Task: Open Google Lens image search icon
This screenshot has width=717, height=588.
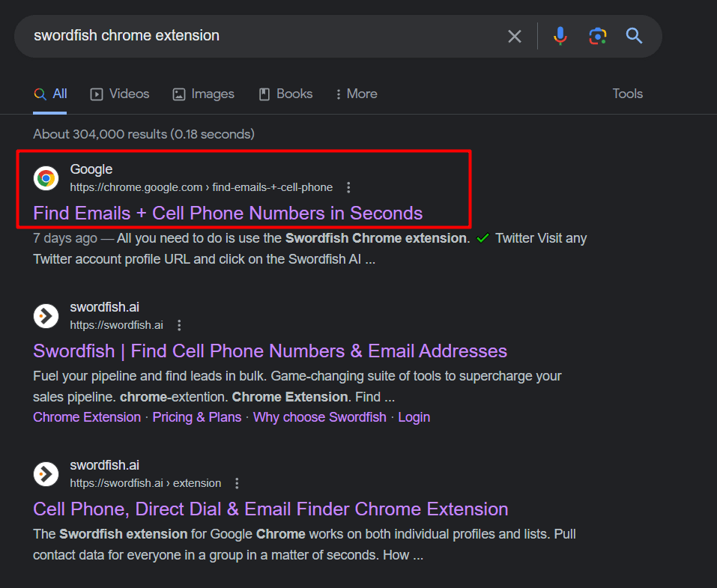Action: click(x=598, y=36)
